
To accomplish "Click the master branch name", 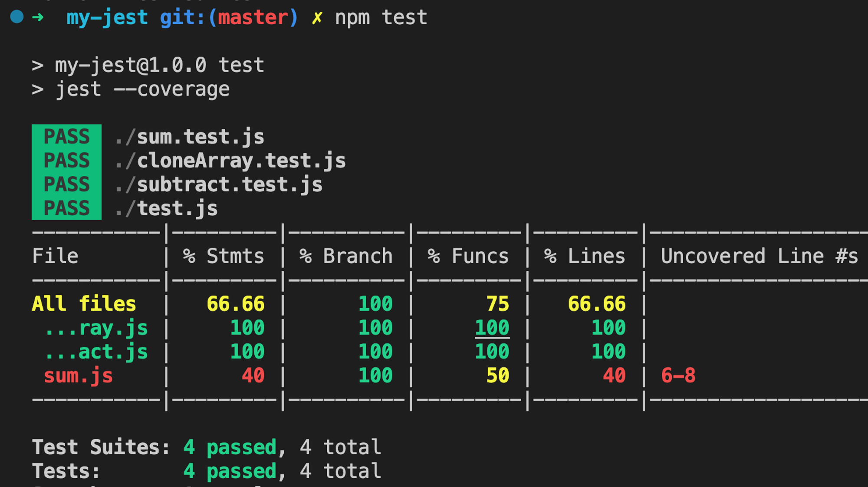I will (x=253, y=18).
